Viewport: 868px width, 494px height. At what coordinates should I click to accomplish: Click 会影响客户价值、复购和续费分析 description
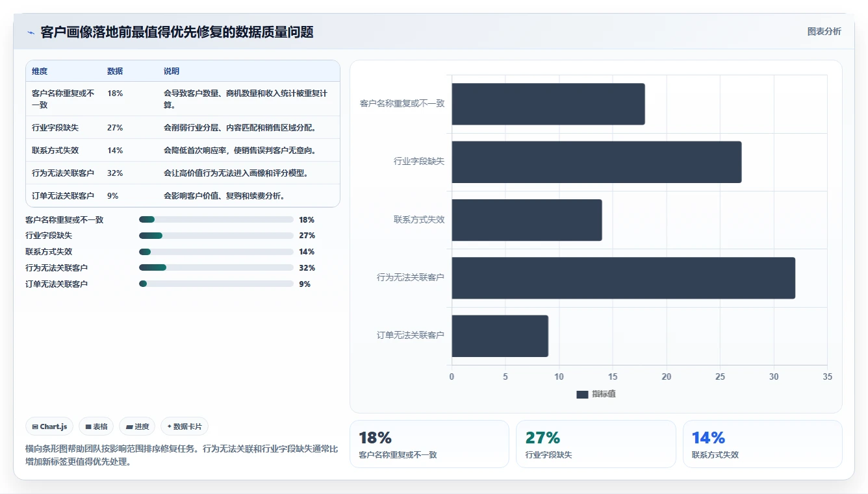224,196
